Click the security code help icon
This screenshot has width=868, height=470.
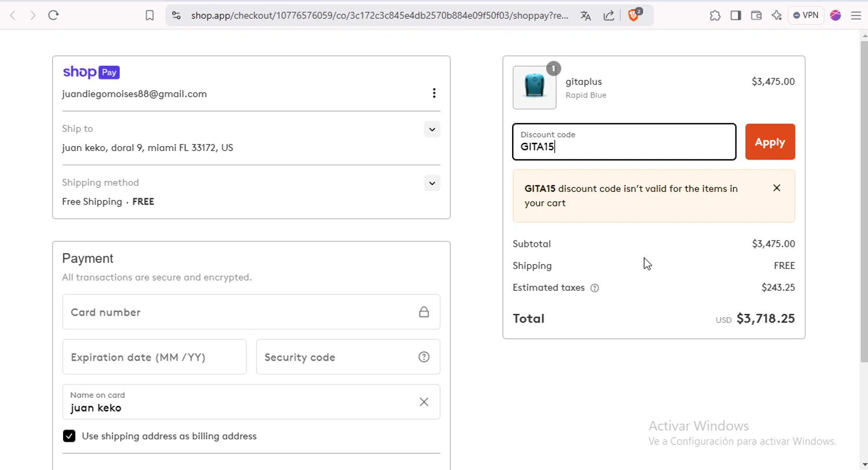click(424, 357)
